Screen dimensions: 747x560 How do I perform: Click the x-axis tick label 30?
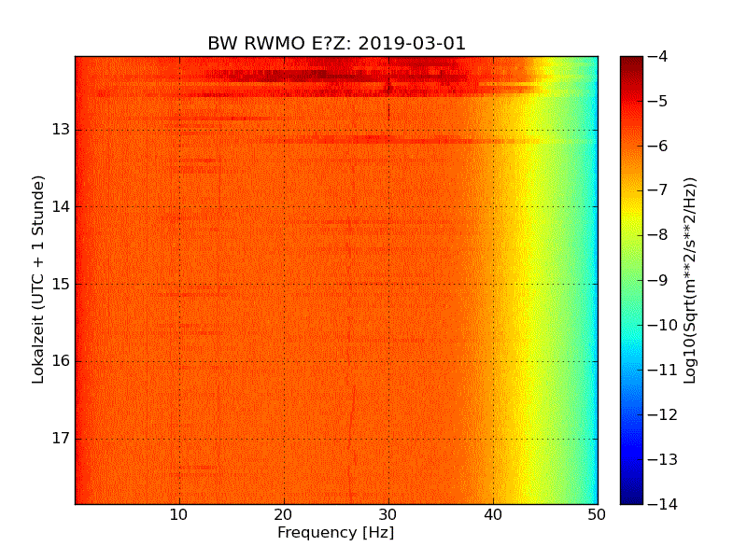pos(388,515)
